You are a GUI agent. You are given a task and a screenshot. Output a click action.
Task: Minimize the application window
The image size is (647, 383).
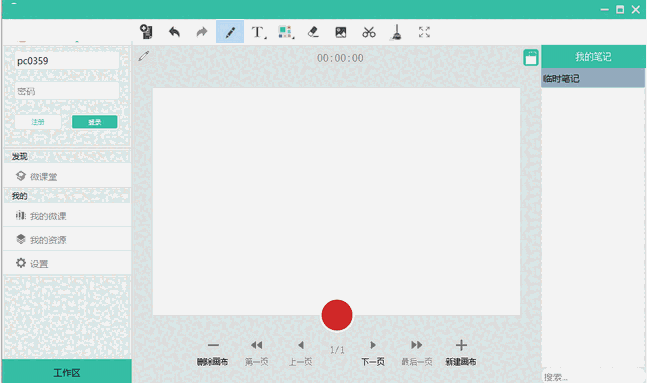[604, 9]
